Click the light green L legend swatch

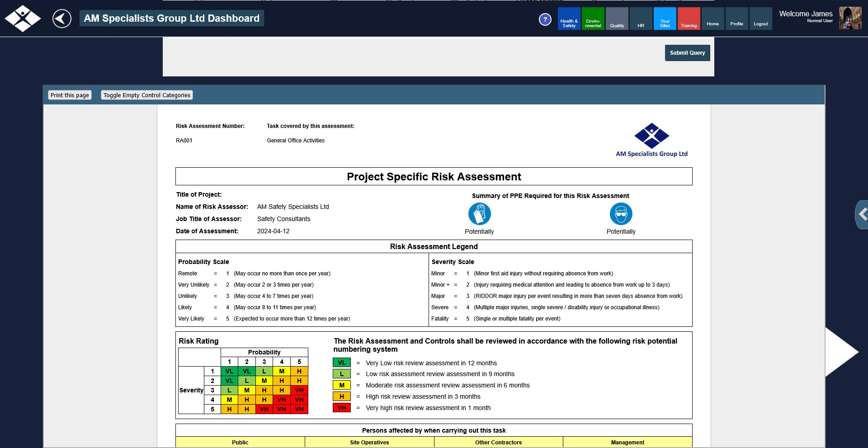pyautogui.click(x=342, y=374)
